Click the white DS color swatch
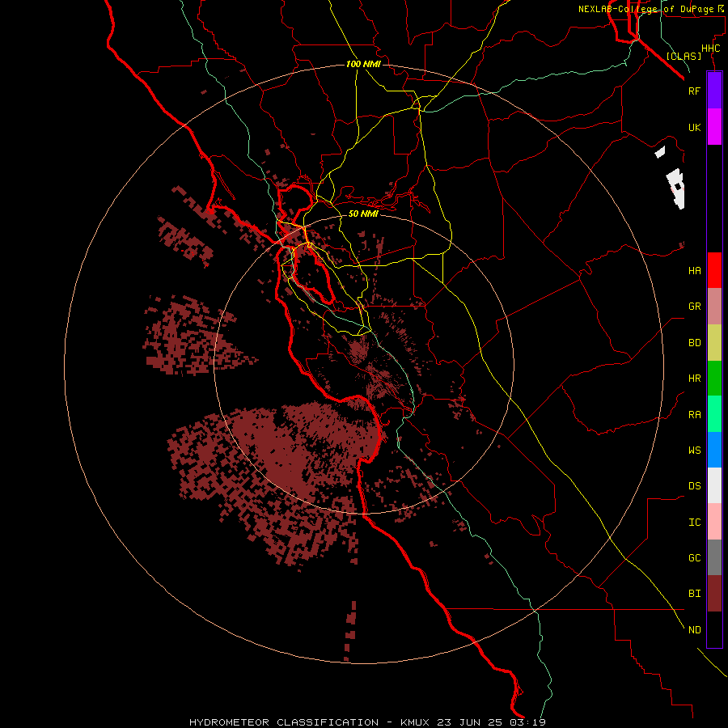Viewport: 728px width, 728px height. (x=714, y=485)
